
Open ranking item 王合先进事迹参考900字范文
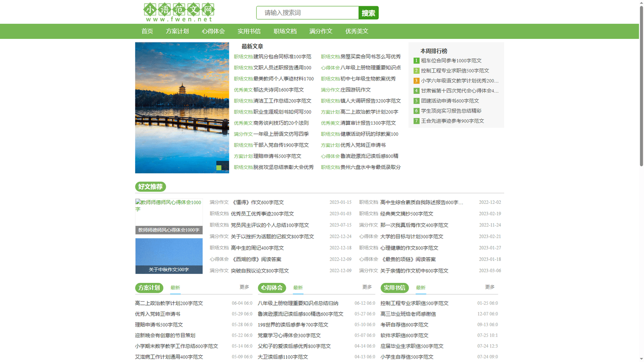[452, 121]
